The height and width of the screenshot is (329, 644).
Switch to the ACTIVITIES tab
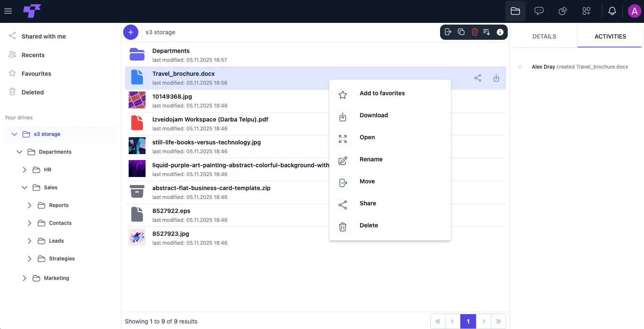[610, 36]
